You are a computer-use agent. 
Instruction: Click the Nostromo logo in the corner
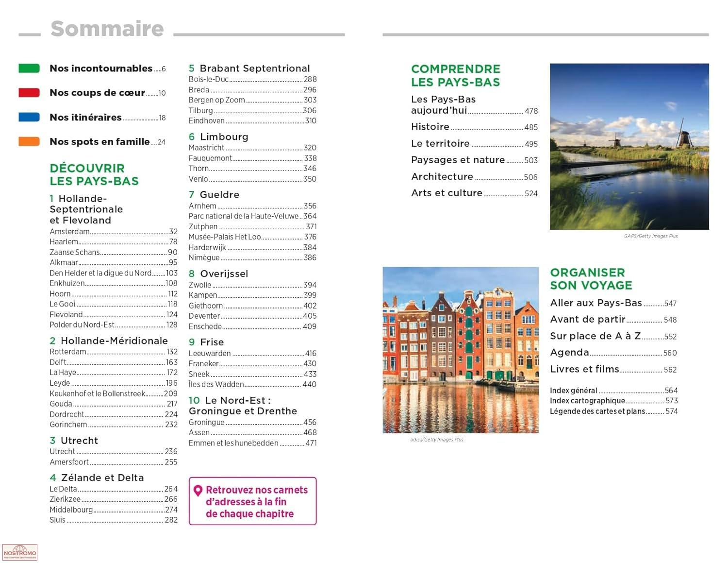pyautogui.click(x=20, y=552)
